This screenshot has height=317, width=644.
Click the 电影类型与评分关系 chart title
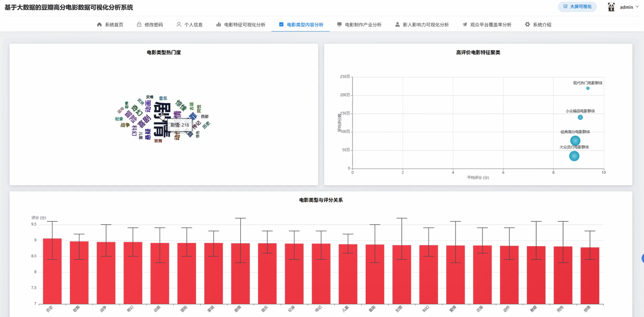pyautogui.click(x=321, y=200)
